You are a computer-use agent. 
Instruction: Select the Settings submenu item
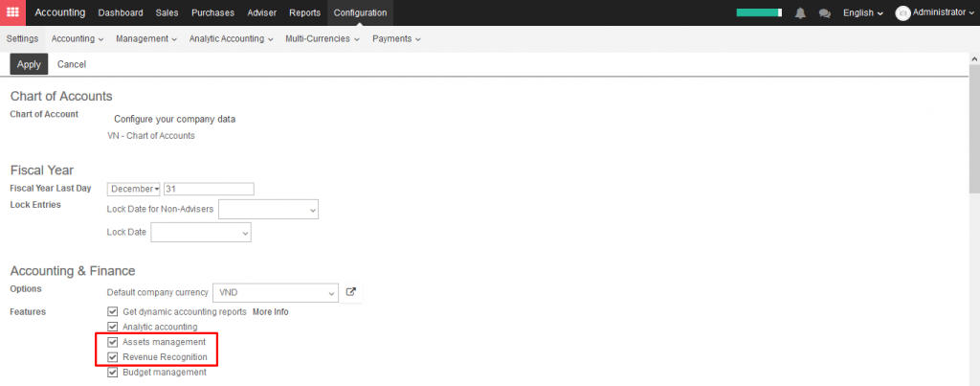[23, 38]
